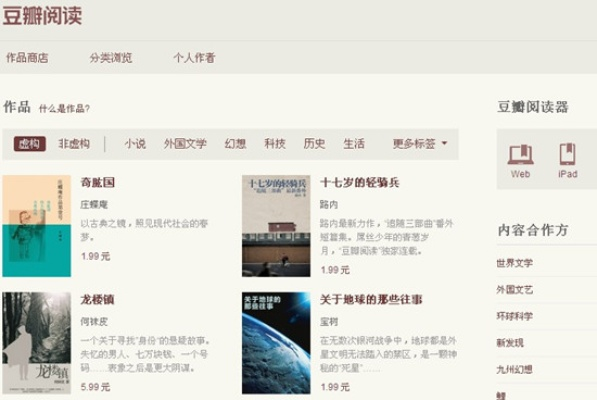Click the 龙楼镇 book title
597x400 pixels.
(x=97, y=300)
